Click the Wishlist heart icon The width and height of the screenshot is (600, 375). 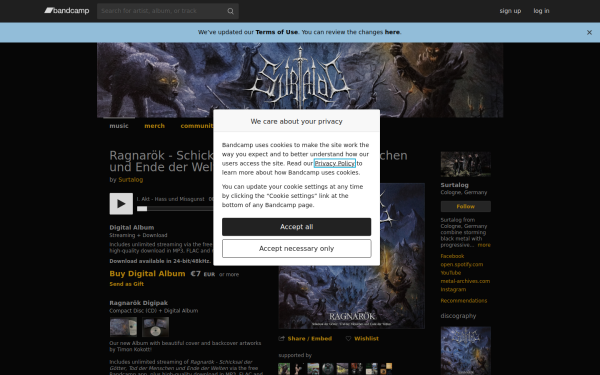[x=348, y=339]
